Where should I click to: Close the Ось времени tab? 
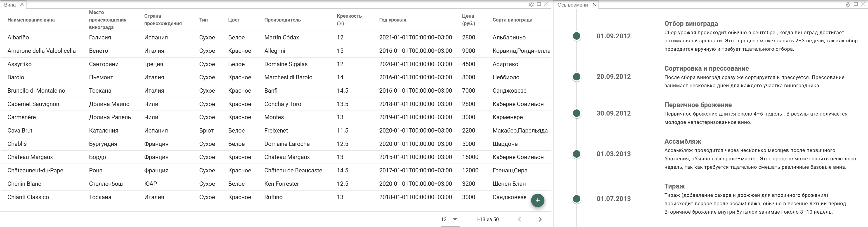pos(594,4)
